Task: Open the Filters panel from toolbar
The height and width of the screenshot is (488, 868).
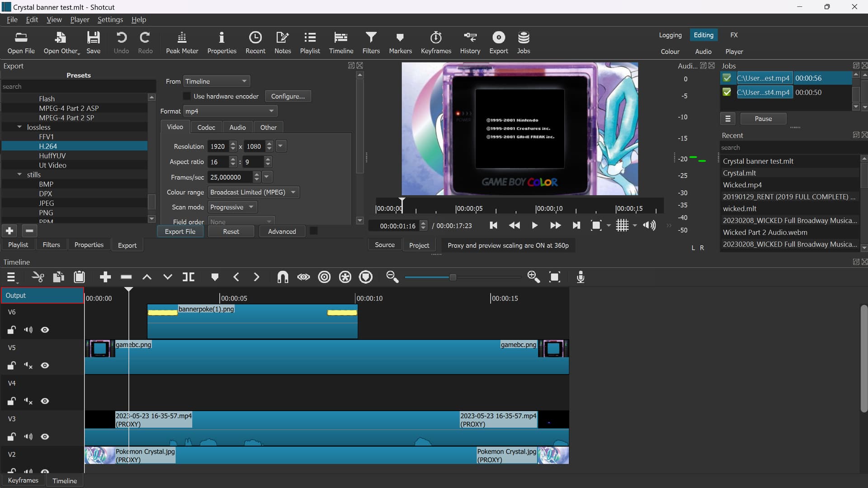Action: click(x=371, y=42)
